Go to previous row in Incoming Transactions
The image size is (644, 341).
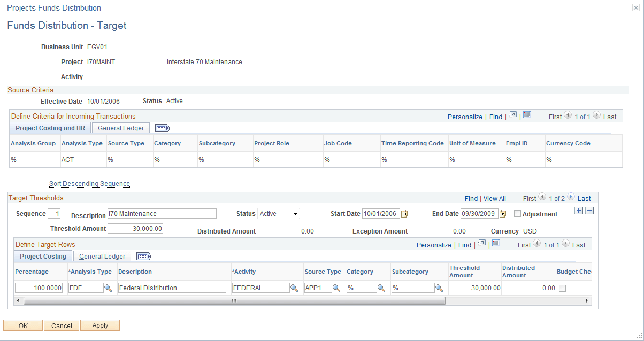click(x=568, y=115)
